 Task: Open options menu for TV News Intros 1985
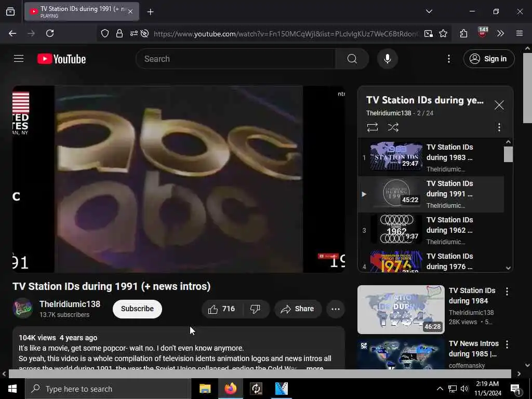507,345
